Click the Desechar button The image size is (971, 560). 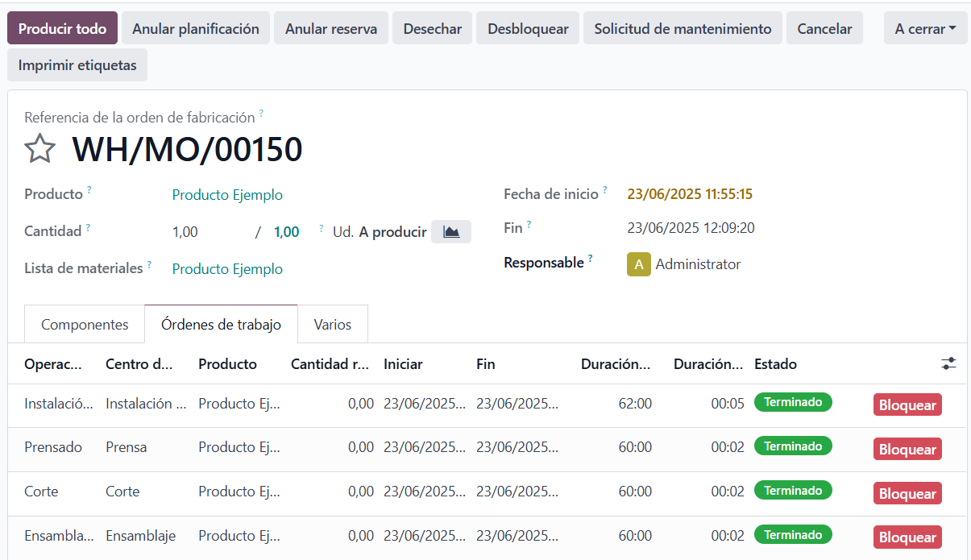[x=433, y=28]
